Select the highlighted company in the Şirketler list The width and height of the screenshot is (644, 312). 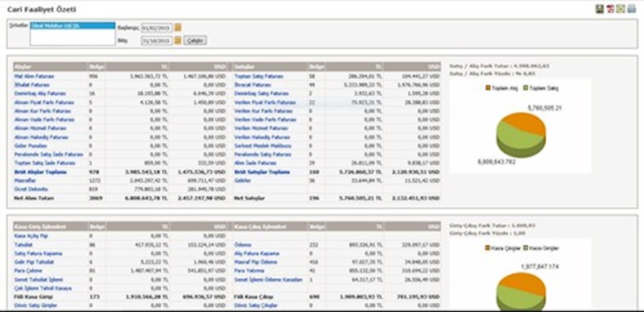[72, 26]
